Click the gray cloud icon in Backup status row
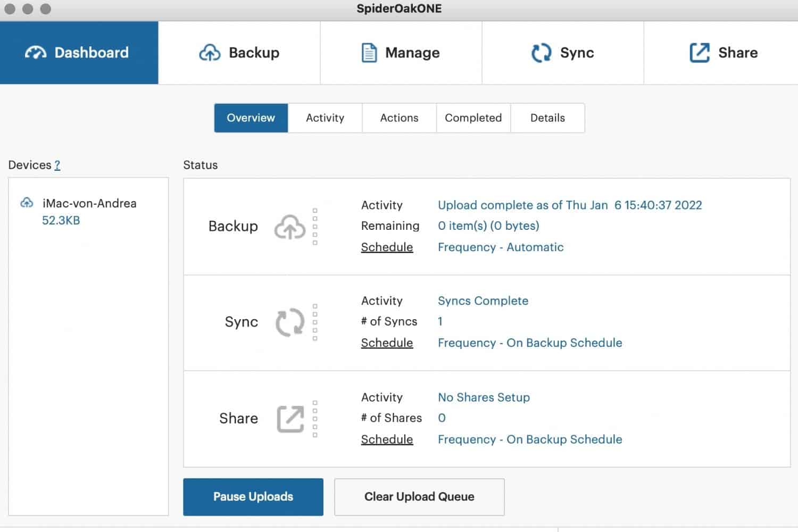 pos(290,227)
